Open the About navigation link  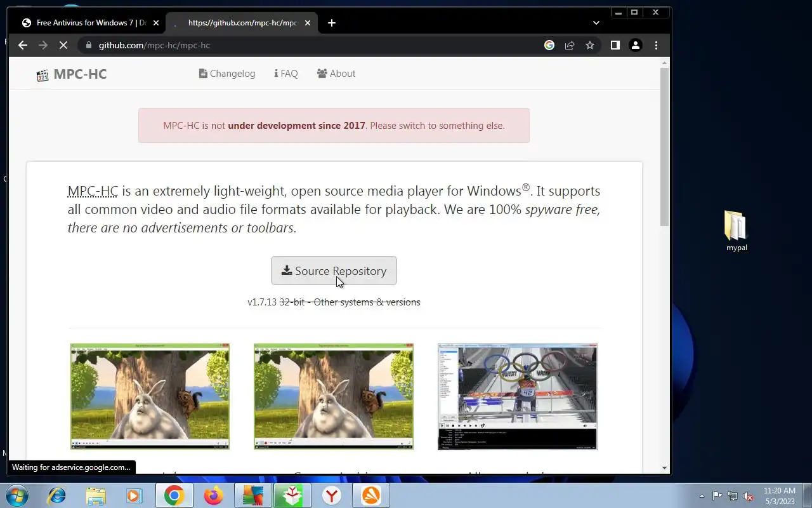click(x=336, y=74)
